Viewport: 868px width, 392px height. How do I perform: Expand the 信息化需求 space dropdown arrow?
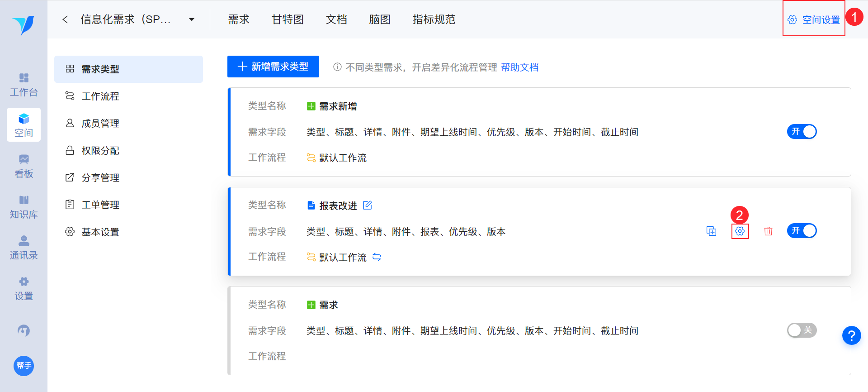(x=192, y=19)
